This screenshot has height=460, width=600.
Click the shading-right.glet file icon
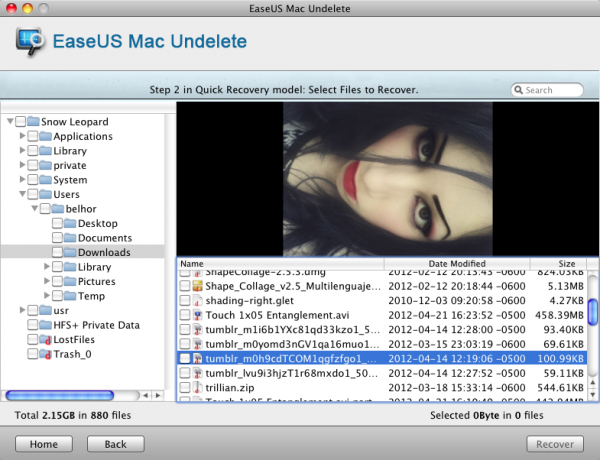pyautogui.click(x=197, y=300)
